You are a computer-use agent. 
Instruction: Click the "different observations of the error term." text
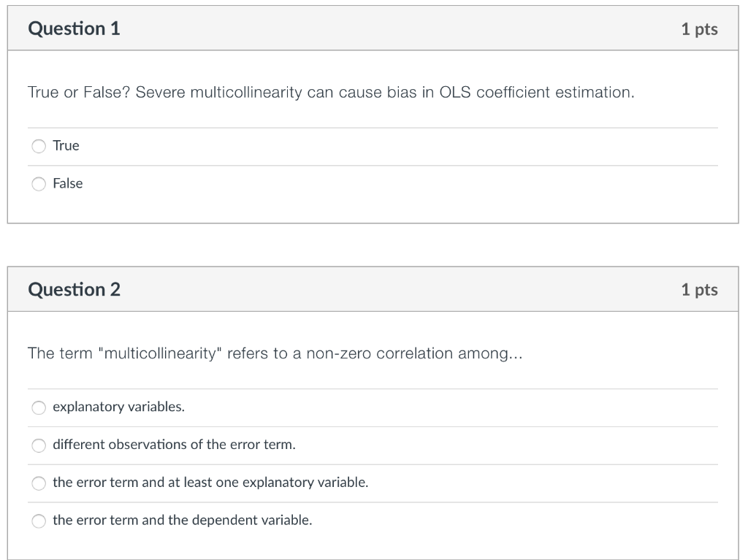click(x=174, y=445)
